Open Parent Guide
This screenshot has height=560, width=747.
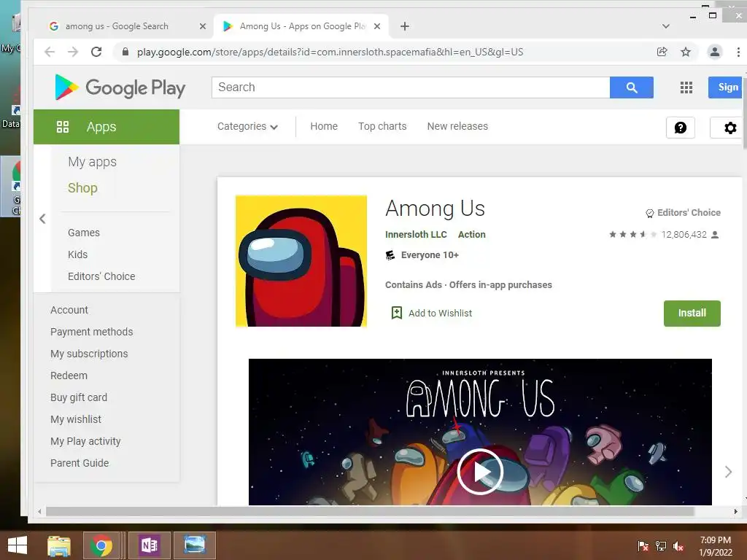click(x=80, y=463)
